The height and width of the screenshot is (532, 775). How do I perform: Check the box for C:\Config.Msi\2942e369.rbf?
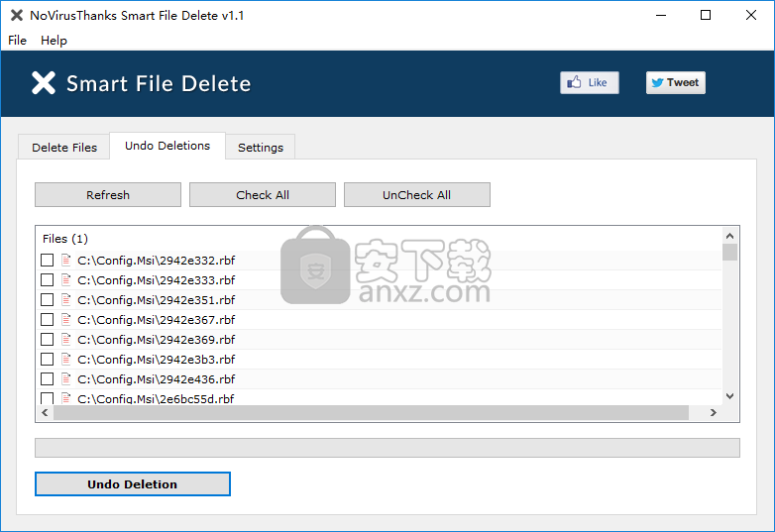tap(47, 340)
